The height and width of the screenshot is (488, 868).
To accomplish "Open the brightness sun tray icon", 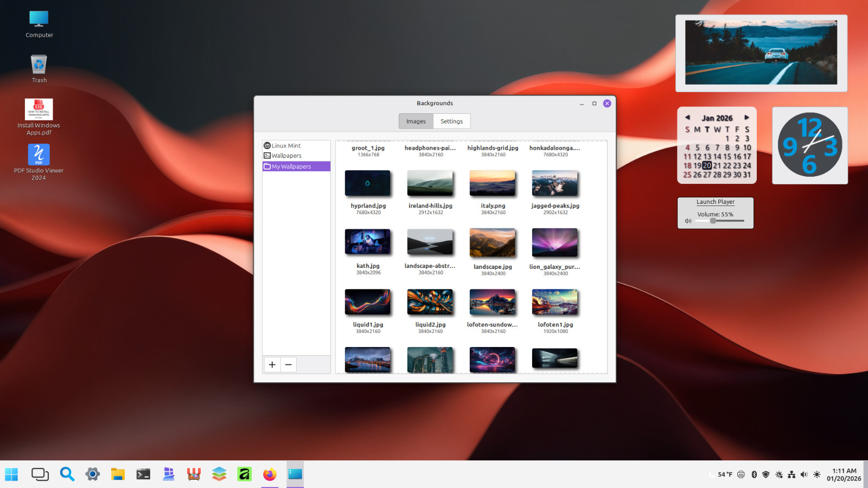I will pos(817,474).
